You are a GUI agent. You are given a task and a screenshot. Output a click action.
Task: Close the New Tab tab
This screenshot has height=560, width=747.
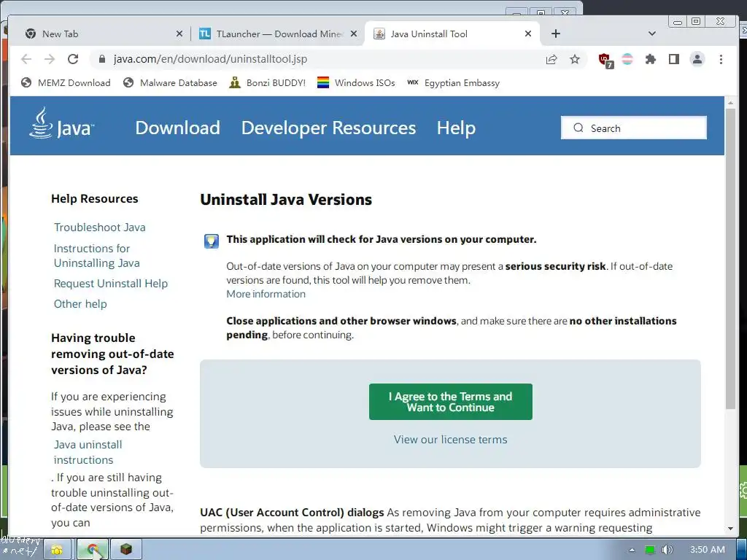point(179,34)
